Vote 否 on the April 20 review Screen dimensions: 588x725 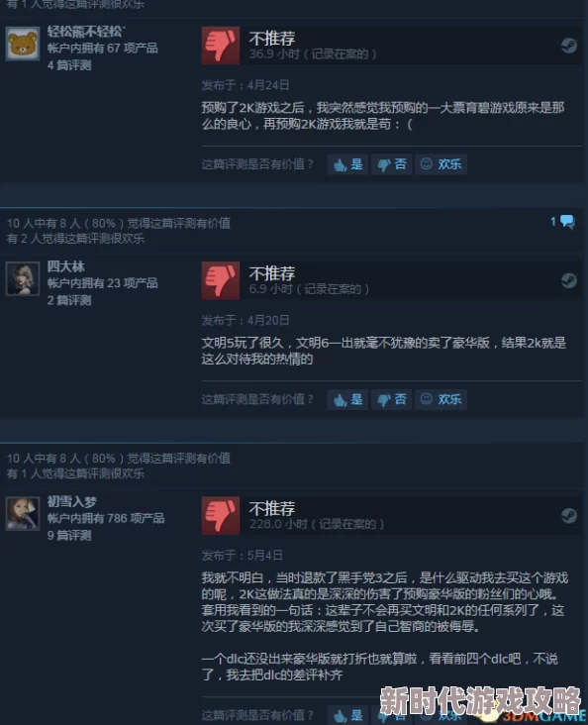(392, 399)
